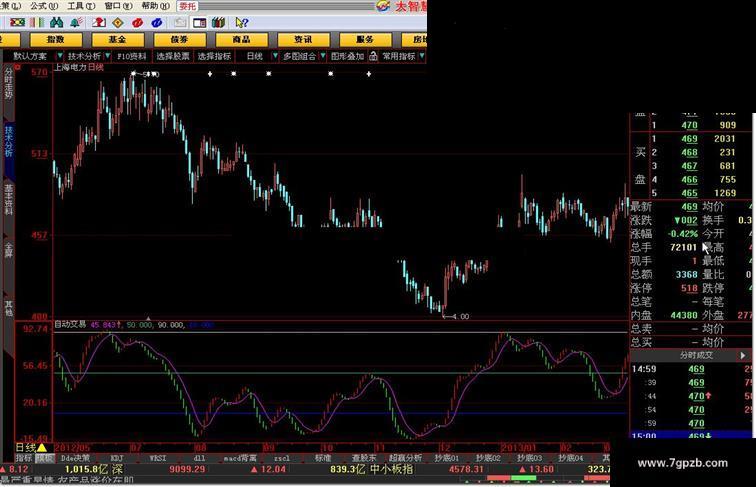Select the 抄底01 indicator tab
The width and height of the screenshot is (756, 487).
[x=446, y=458]
